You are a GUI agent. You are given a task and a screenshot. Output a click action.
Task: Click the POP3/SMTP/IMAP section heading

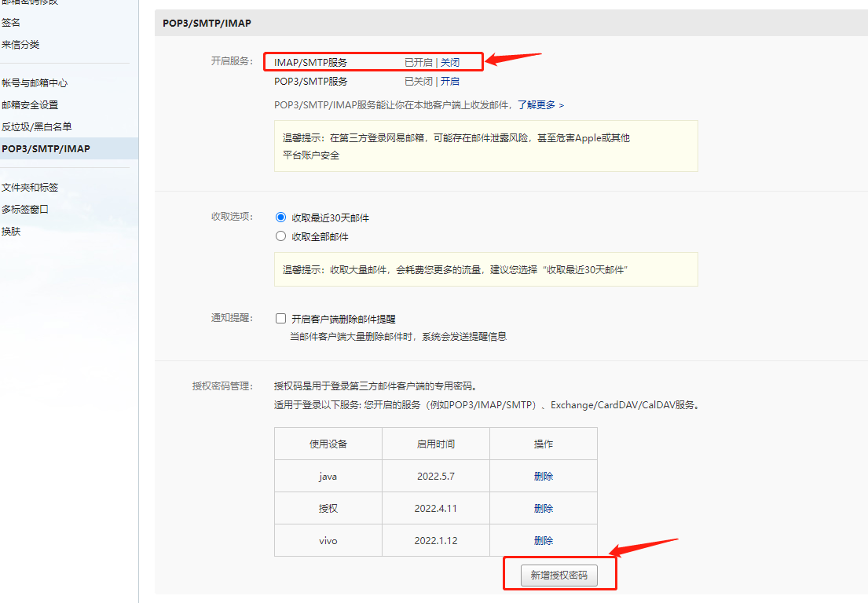point(207,24)
